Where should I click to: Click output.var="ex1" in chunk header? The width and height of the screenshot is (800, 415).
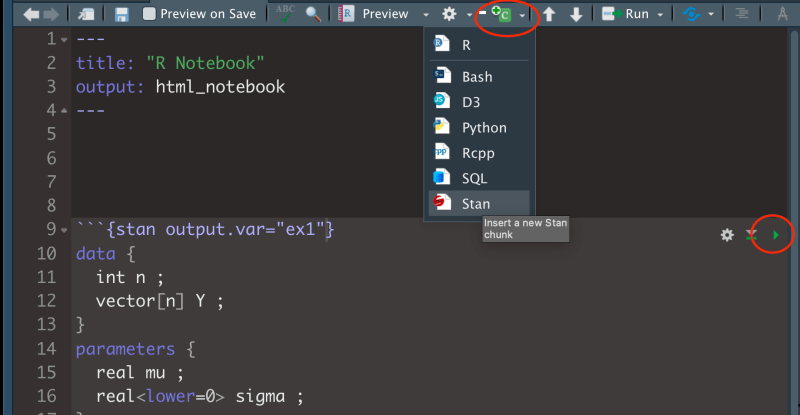pos(245,230)
